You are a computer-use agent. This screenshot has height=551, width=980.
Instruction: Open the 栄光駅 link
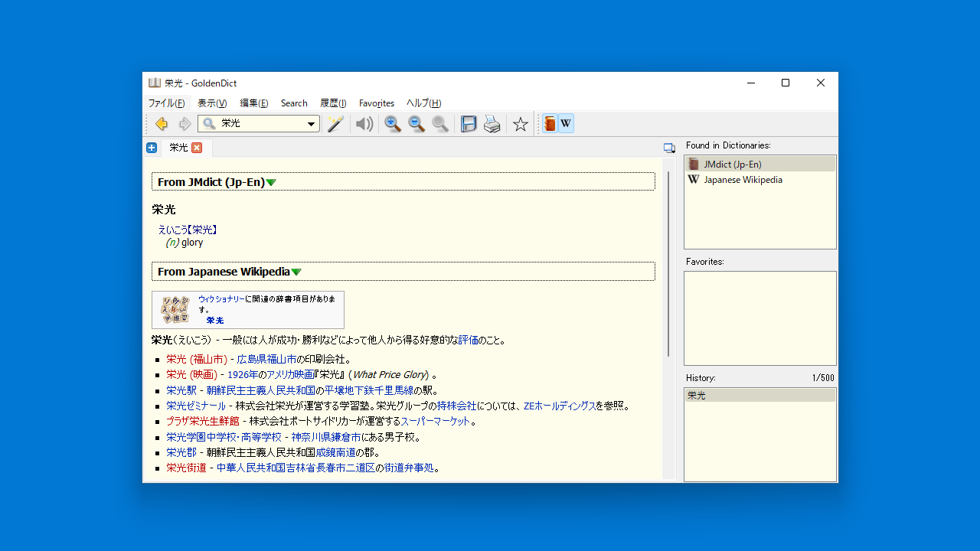181,390
